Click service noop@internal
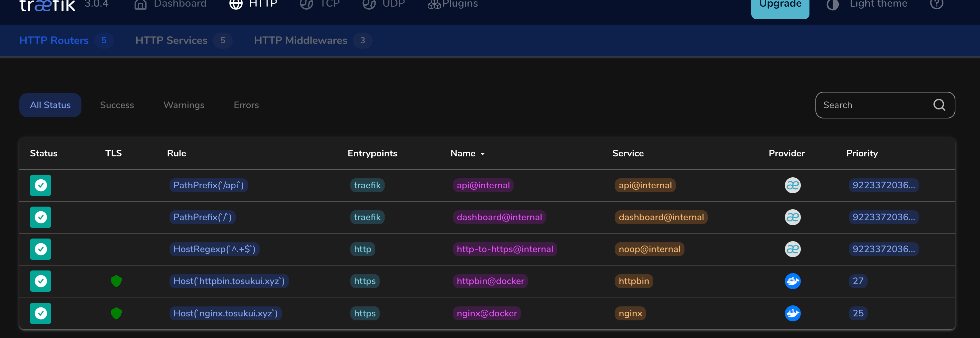Viewport: 980px width, 338px height. [650, 249]
